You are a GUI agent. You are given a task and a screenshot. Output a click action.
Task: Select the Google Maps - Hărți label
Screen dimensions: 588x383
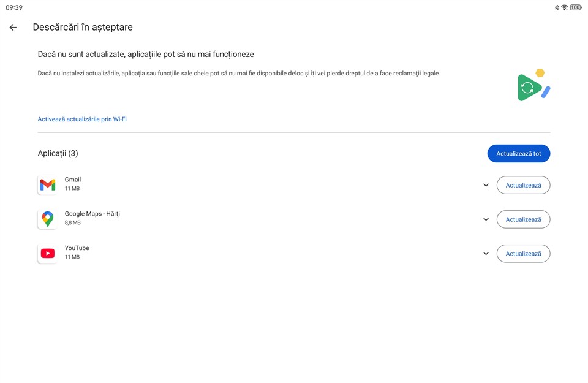[92, 214]
